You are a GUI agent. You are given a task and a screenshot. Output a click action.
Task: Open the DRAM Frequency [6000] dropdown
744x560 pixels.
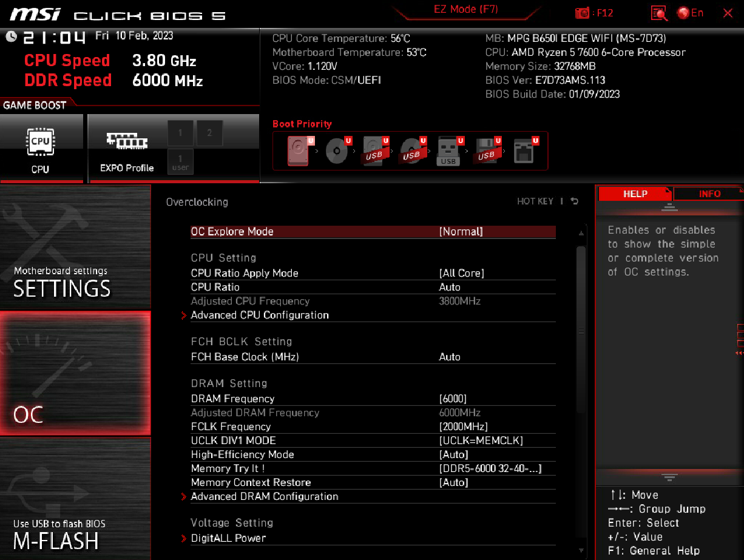pyautogui.click(x=373, y=399)
